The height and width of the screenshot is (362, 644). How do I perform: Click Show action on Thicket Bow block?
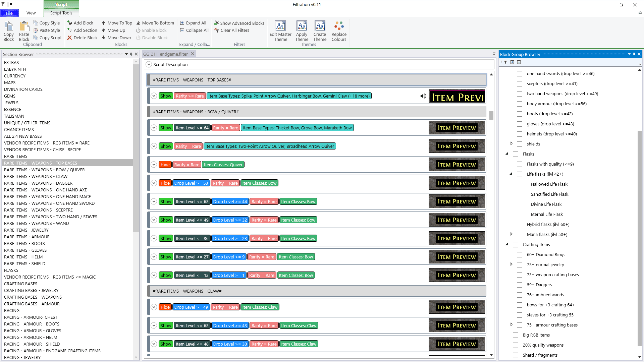tap(166, 128)
